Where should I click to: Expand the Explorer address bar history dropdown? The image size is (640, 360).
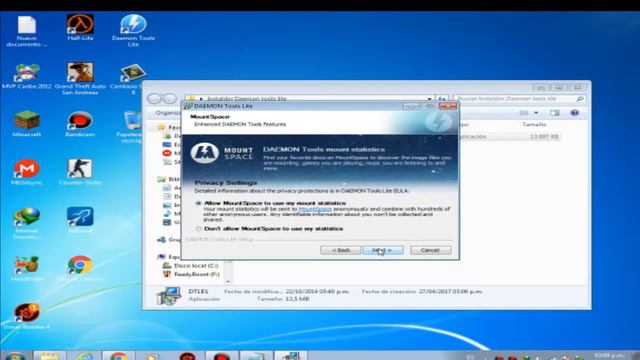(429, 99)
